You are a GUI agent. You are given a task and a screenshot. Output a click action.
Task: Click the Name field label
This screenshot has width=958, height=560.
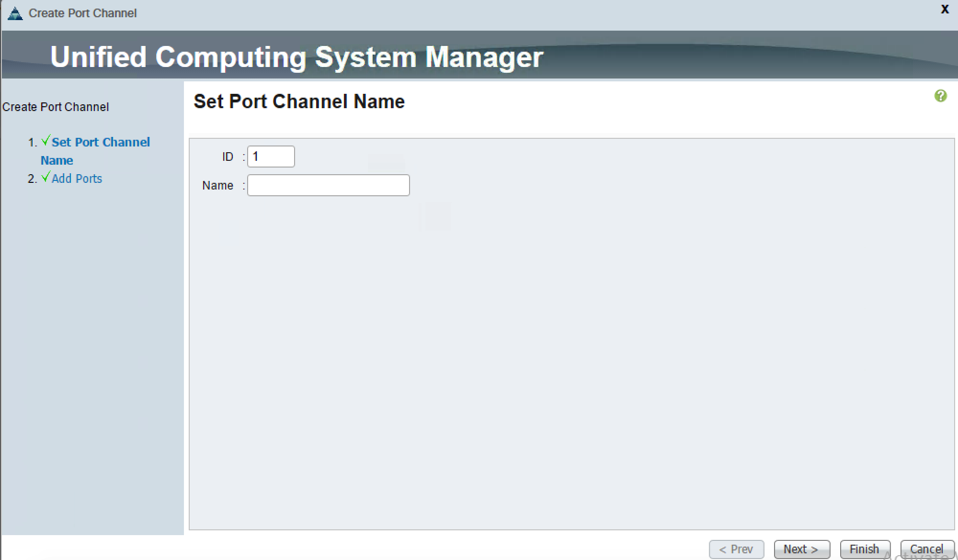218,186
